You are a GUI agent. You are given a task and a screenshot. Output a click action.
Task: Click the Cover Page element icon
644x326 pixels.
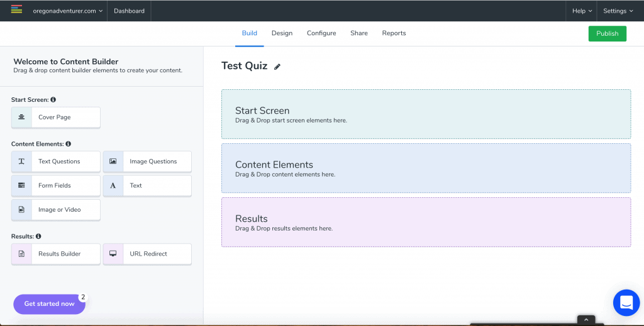[x=21, y=117]
